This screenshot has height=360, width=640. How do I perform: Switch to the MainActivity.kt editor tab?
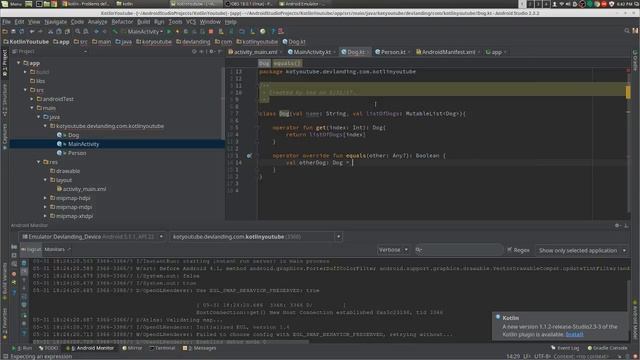click(312, 52)
